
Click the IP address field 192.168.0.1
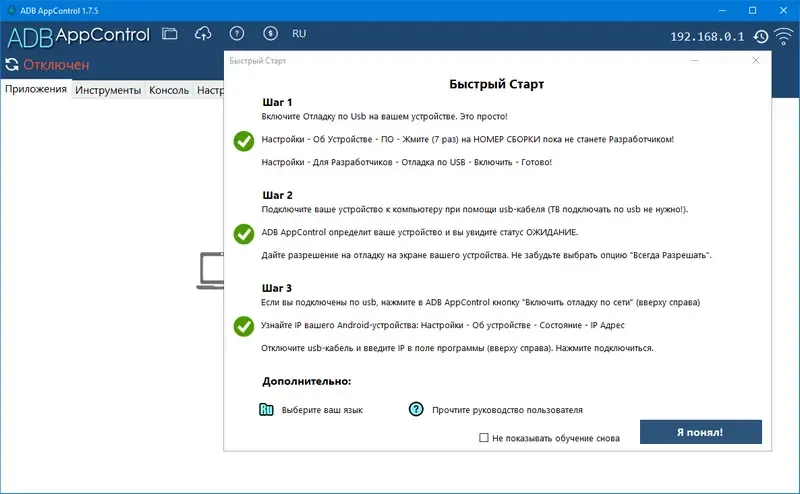707,36
